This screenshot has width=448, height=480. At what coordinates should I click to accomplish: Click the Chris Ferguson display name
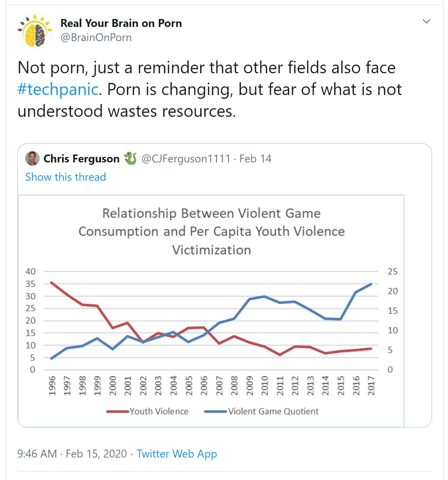[82, 159]
